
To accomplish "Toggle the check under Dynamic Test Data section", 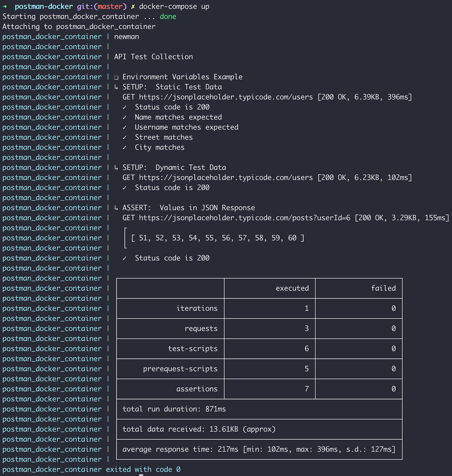I will tap(125, 188).
